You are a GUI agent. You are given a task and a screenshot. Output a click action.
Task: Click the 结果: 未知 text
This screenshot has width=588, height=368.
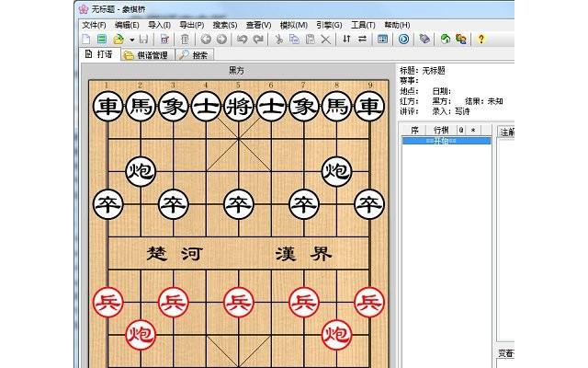coord(484,101)
